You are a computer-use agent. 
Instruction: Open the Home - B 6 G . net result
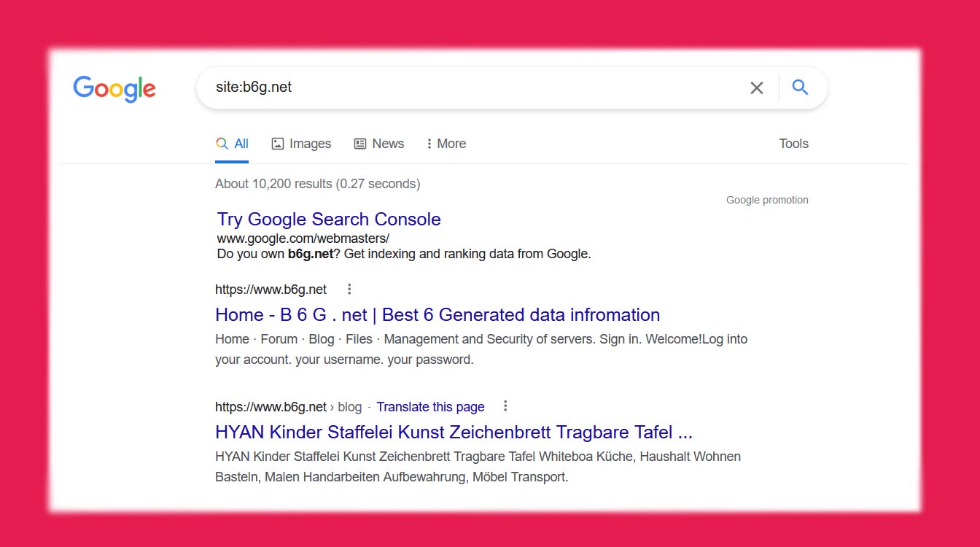437,314
